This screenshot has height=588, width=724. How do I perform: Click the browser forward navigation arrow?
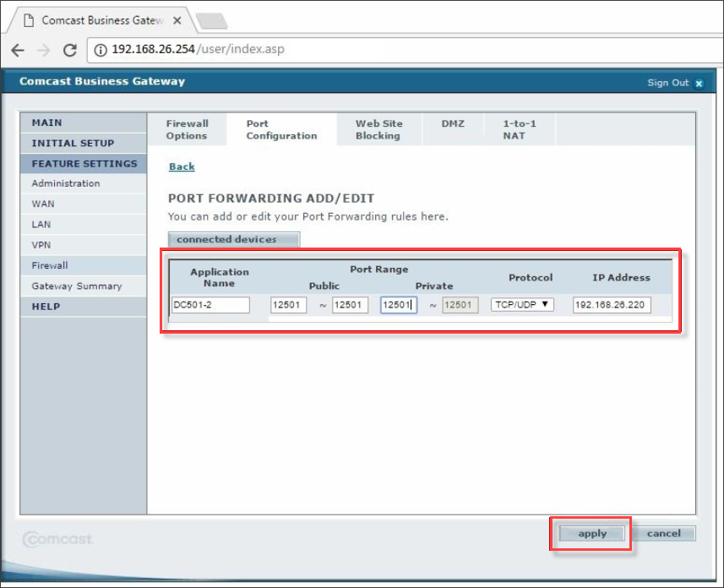pos(44,49)
